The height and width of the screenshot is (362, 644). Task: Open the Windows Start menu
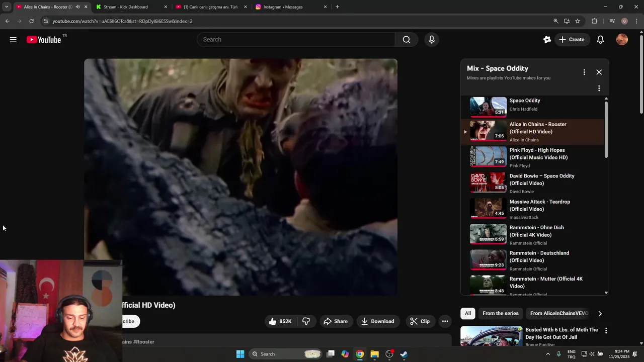point(240,354)
